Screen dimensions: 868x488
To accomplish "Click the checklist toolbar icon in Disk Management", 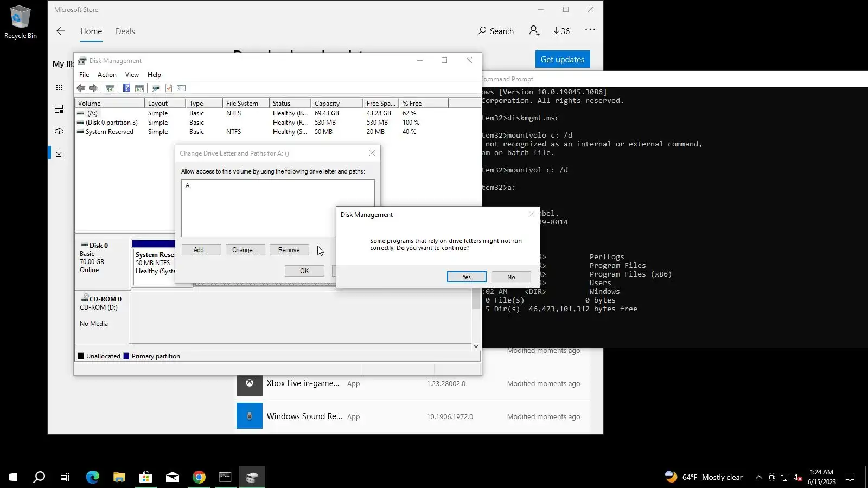I will [x=181, y=88].
